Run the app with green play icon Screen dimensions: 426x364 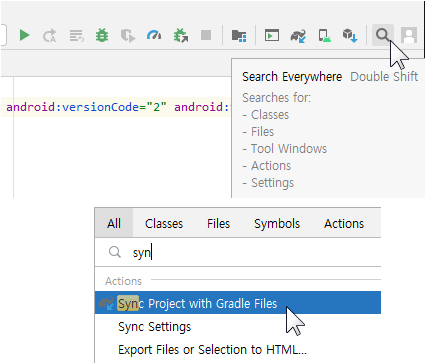(24, 35)
